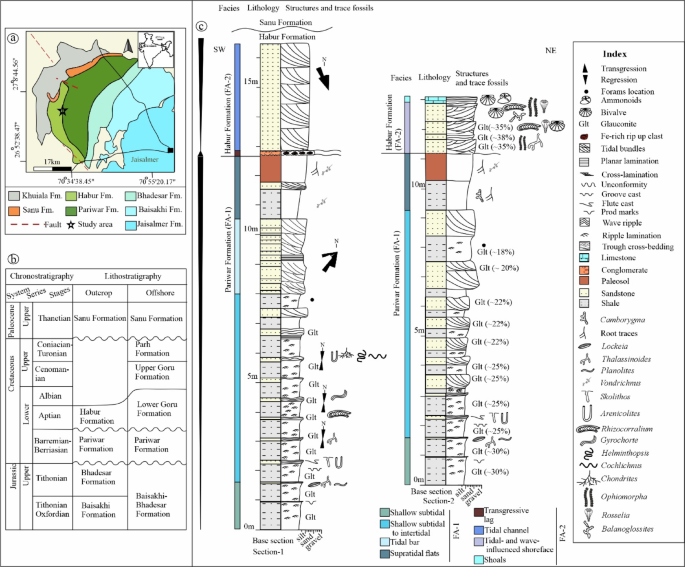
Task: Click the Study area star on map
Action: pyautogui.click(x=62, y=113)
